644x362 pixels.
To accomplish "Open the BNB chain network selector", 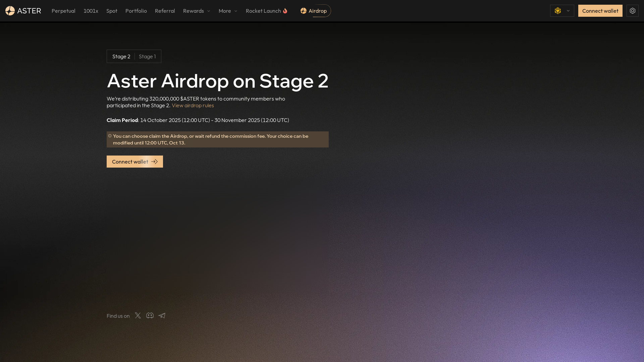I will coord(562,11).
